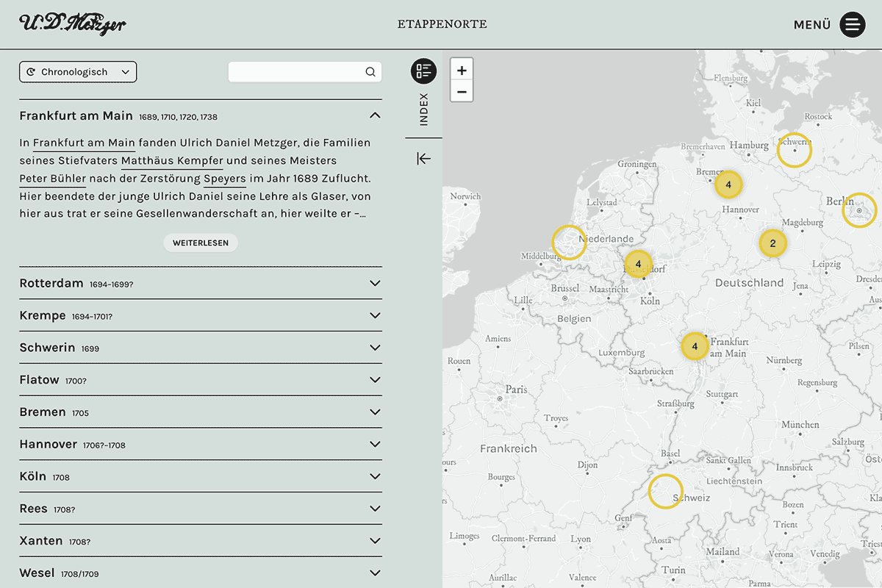Select the Schwerin map ring marker

[795, 150]
